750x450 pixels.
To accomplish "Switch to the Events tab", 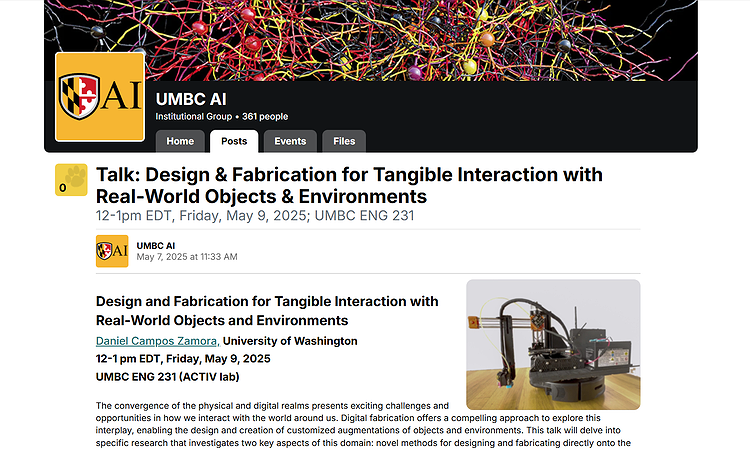I will coord(290,141).
